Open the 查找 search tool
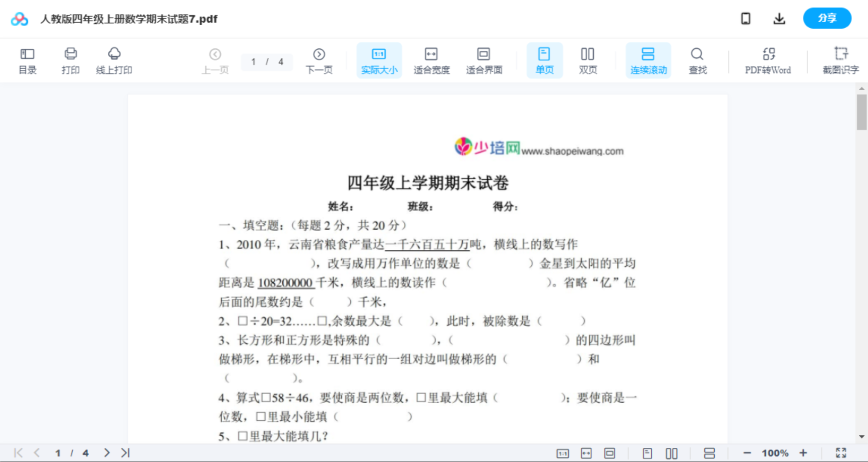 [697, 60]
